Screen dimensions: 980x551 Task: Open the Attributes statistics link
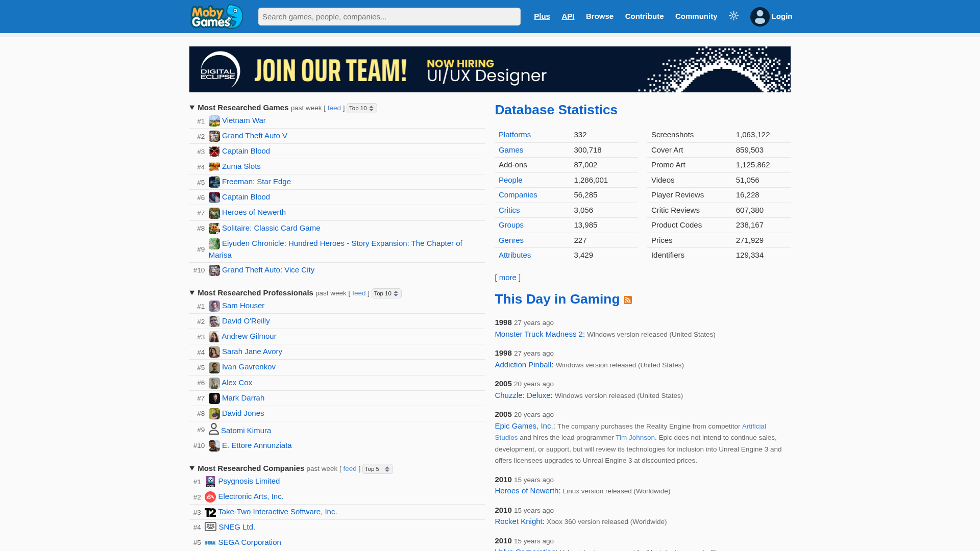coord(514,255)
